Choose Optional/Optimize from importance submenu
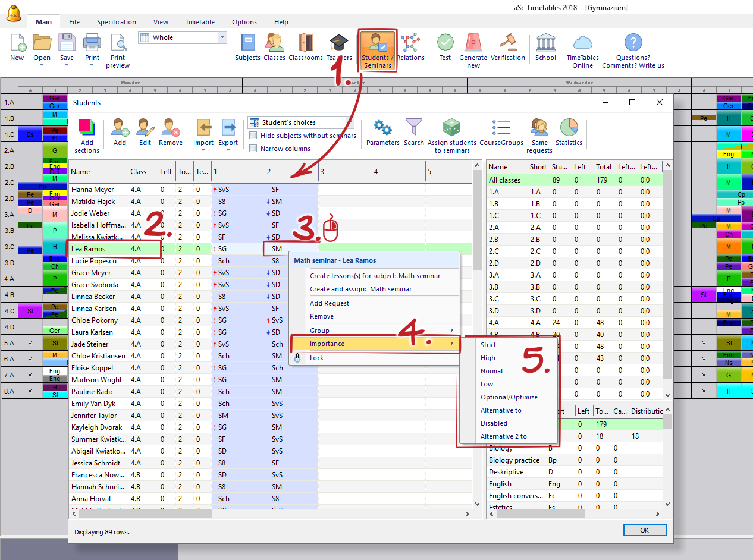 [x=509, y=397]
